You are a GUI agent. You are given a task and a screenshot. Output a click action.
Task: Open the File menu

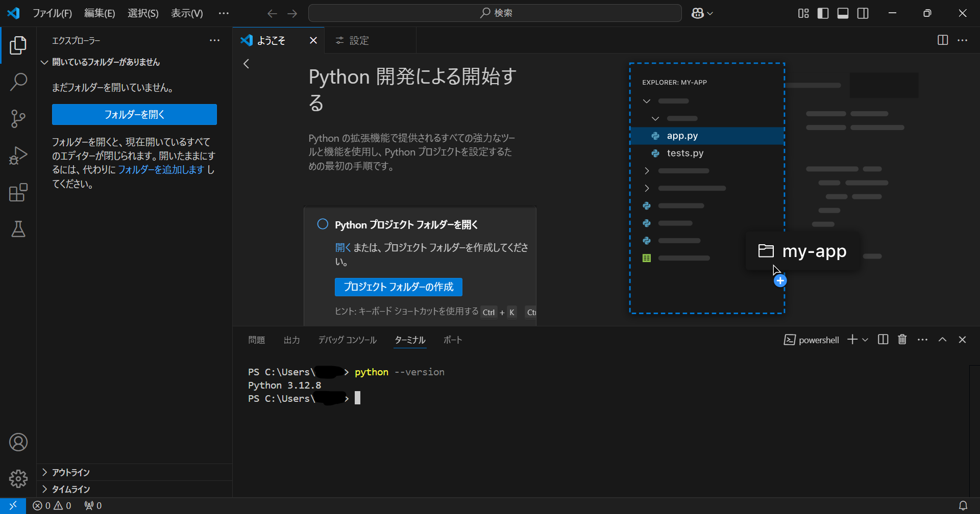point(52,13)
